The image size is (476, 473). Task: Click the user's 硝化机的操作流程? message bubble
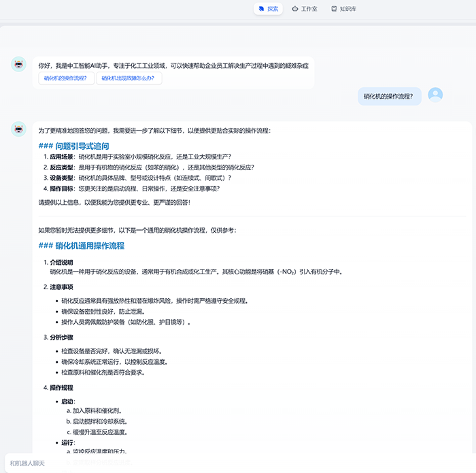tap(388, 97)
